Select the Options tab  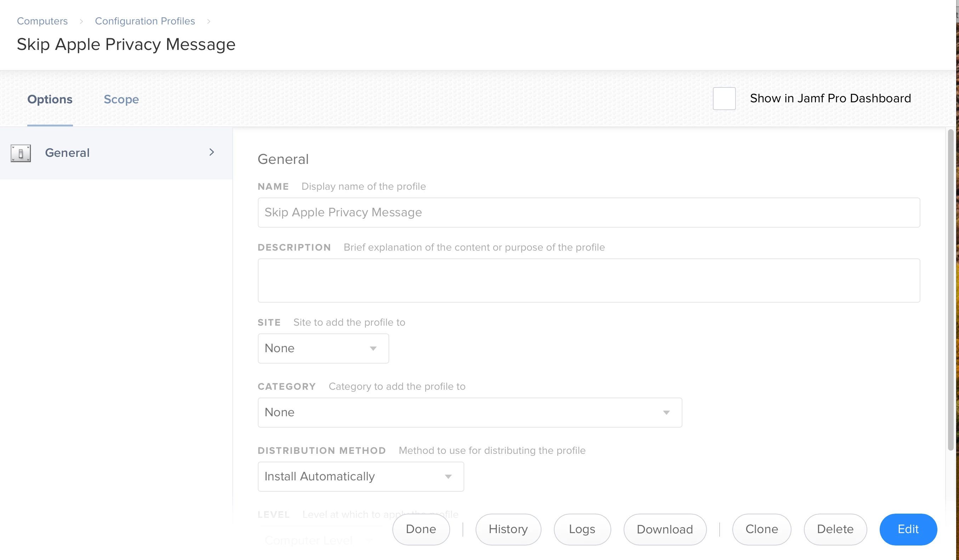pyautogui.click(x=50, y=99)
